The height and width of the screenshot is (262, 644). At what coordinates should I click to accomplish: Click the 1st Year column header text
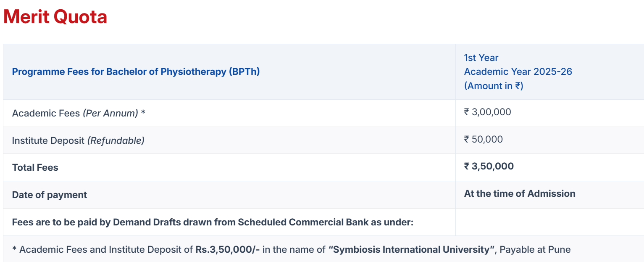(481, 58)
